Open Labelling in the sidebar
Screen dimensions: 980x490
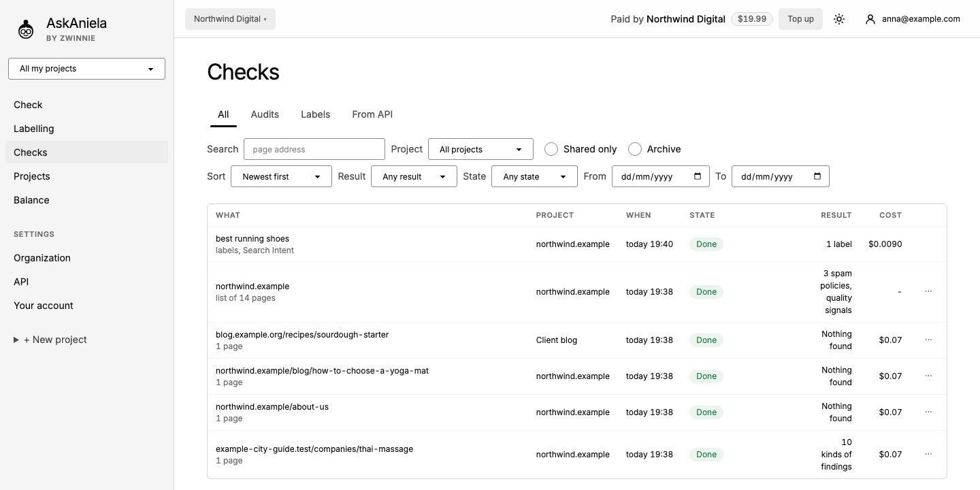click(x=86, y=129)
